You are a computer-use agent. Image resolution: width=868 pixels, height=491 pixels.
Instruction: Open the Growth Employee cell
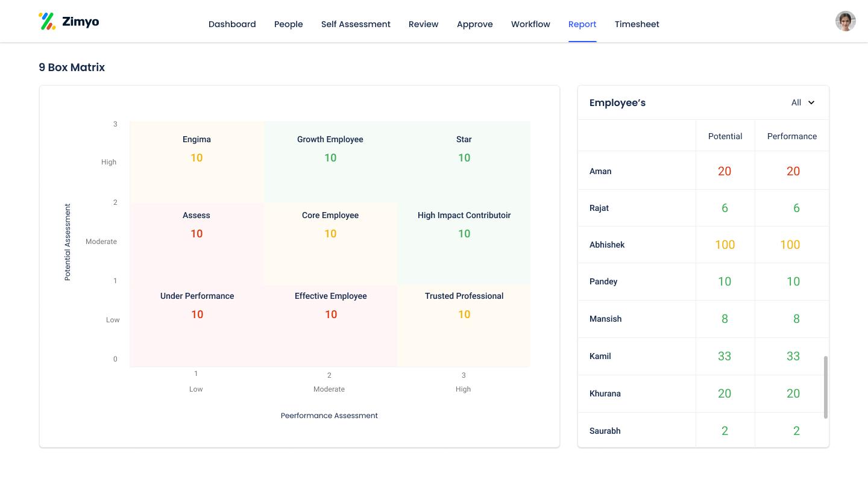(330, 161)
